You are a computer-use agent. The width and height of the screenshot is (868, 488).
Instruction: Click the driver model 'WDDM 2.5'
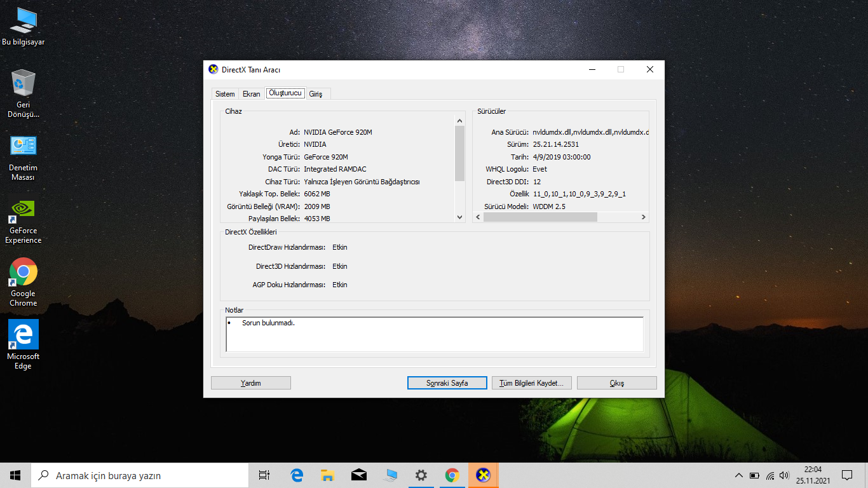coord(549,207)
